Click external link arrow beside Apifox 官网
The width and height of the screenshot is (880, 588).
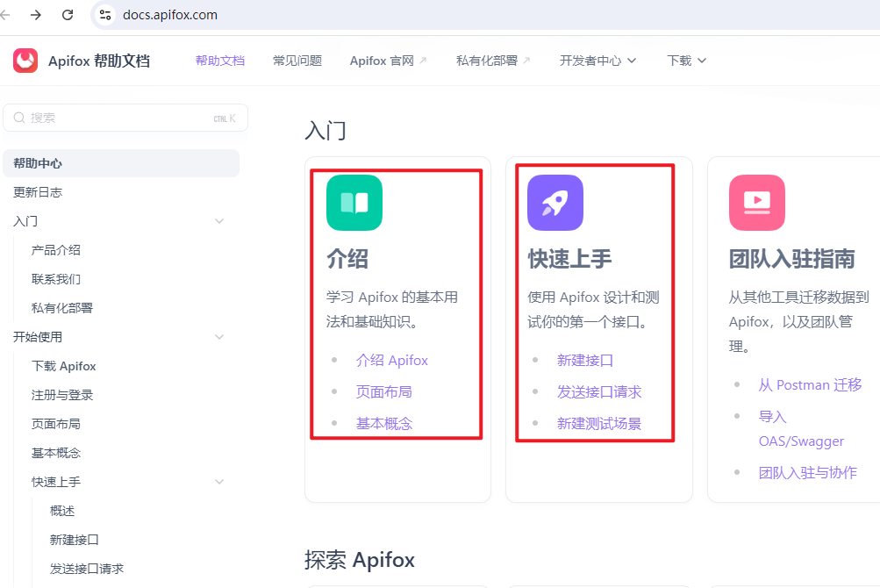tap(423, 60)
